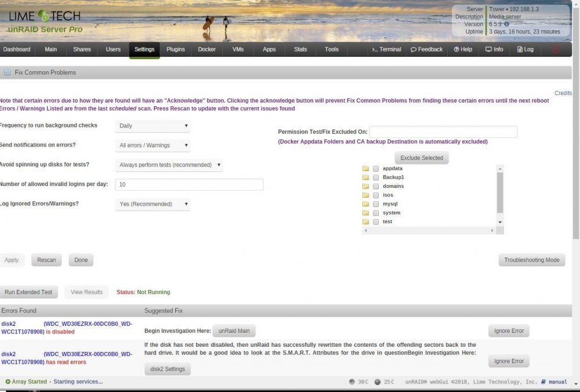This screenshot has height=392, width=580.
Task: Go to the Main tab
Action: click(50, 49)
